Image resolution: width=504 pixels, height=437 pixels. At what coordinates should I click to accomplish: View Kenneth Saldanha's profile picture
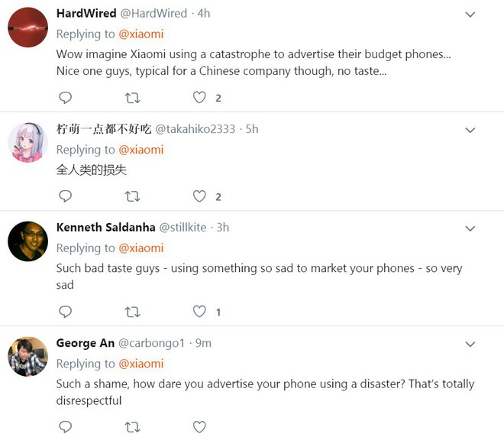click(28, 241)
